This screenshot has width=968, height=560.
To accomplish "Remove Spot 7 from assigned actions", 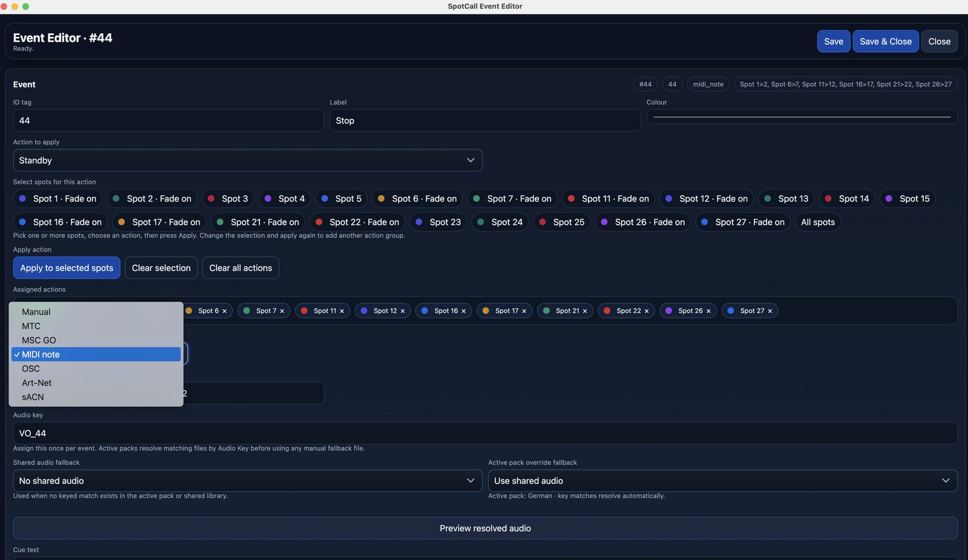I will (x=282, y=311).
